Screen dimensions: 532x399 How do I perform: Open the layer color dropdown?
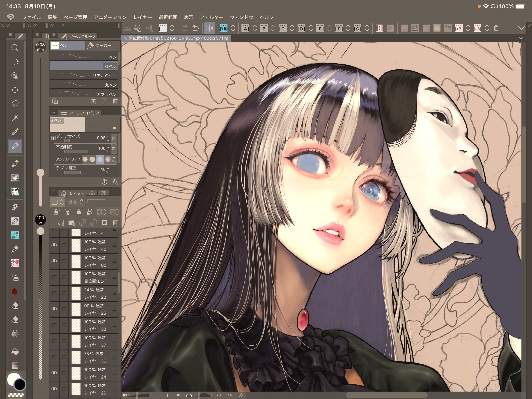tap(58, 202)
